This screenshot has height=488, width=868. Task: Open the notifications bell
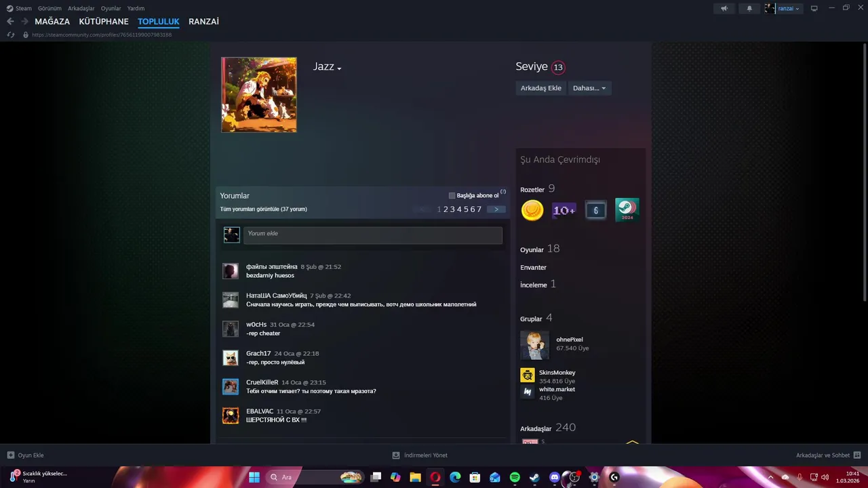749,8
